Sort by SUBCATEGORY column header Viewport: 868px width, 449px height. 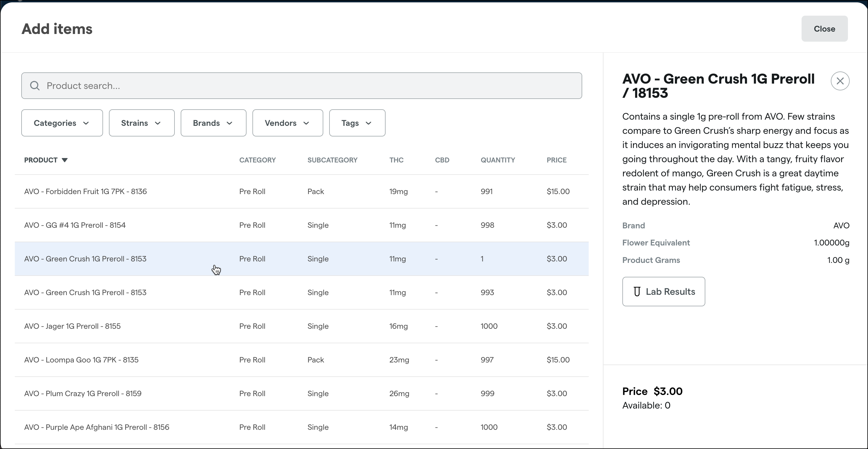332,160
